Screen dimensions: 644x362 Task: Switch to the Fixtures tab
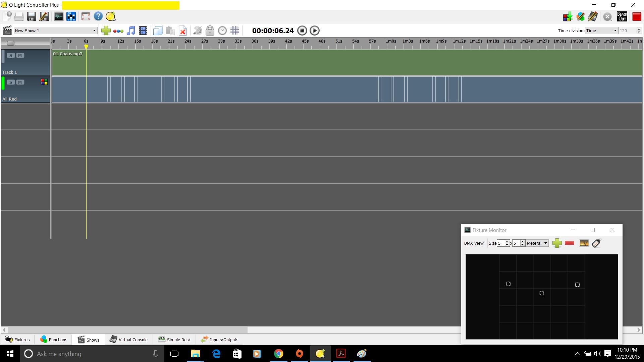(18, 340)
